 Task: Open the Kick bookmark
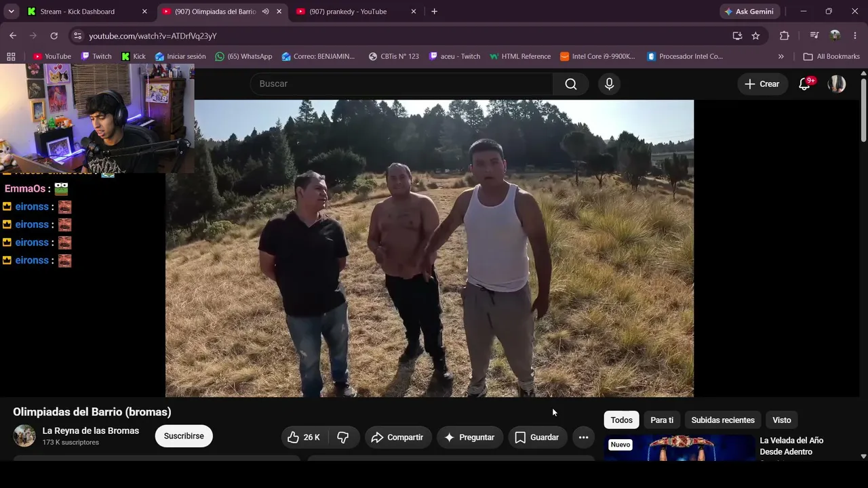click(x=134, y=56)
